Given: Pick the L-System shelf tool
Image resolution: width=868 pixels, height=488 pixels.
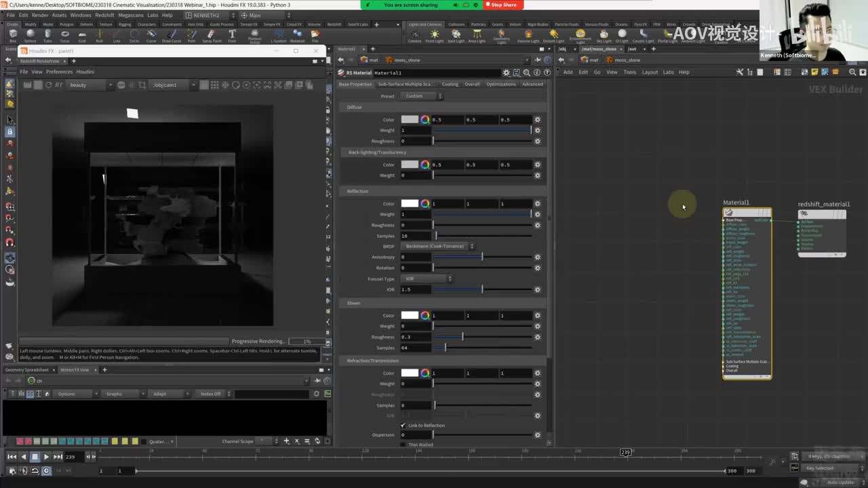Looking at the screenshot, I should click(x=278, y=35).
